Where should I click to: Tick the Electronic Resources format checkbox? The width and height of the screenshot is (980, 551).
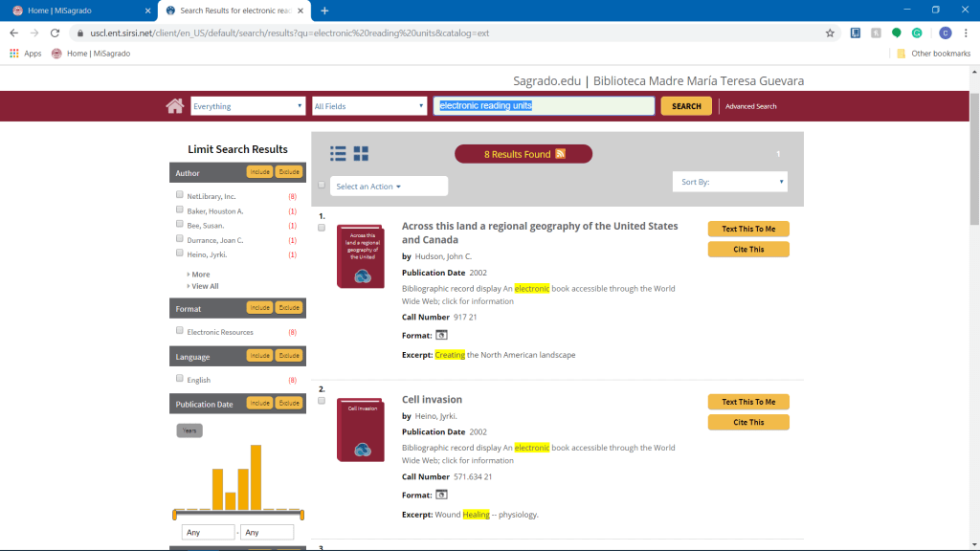click(x=180, y=331)
